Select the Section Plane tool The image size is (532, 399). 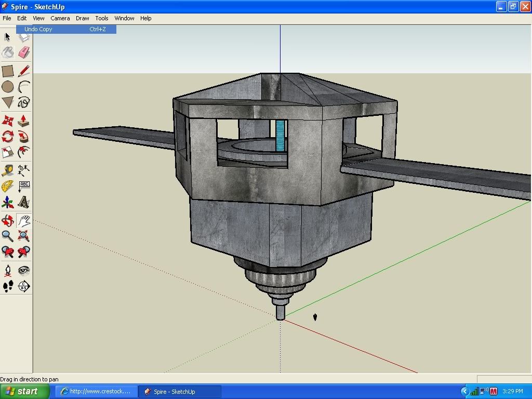click(x=24, y=286)
